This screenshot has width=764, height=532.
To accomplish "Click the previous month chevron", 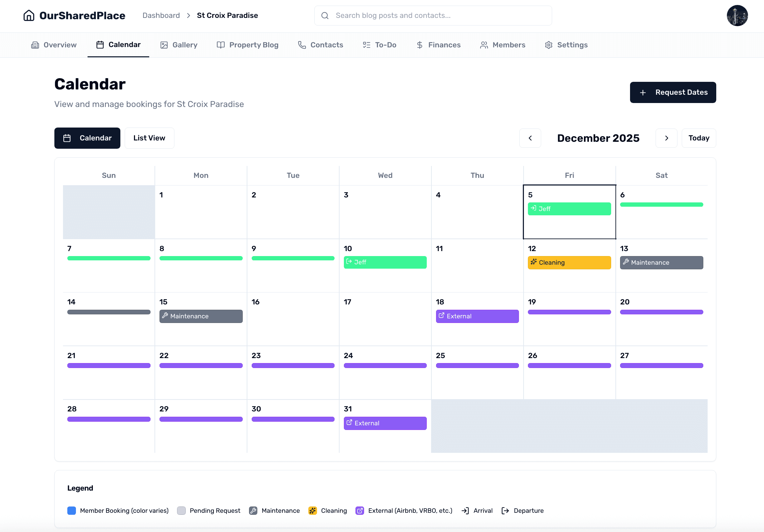I will [530, 138].
